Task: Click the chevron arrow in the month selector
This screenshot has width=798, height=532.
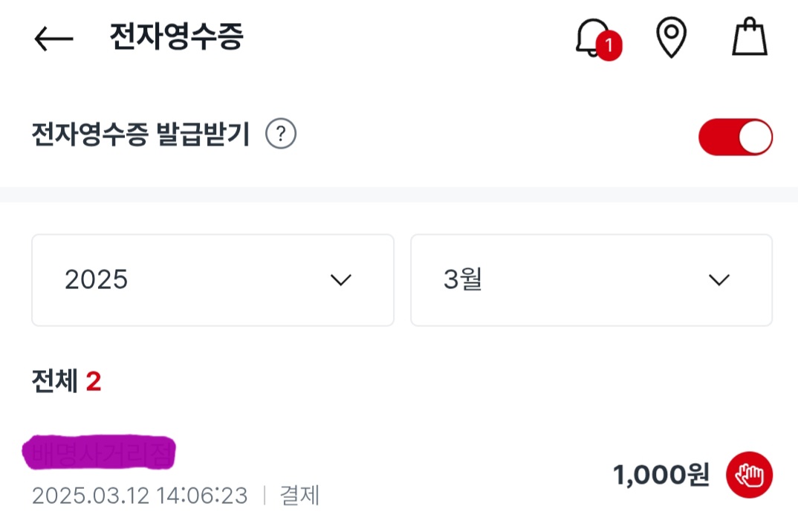Action: tap(718, 280)
